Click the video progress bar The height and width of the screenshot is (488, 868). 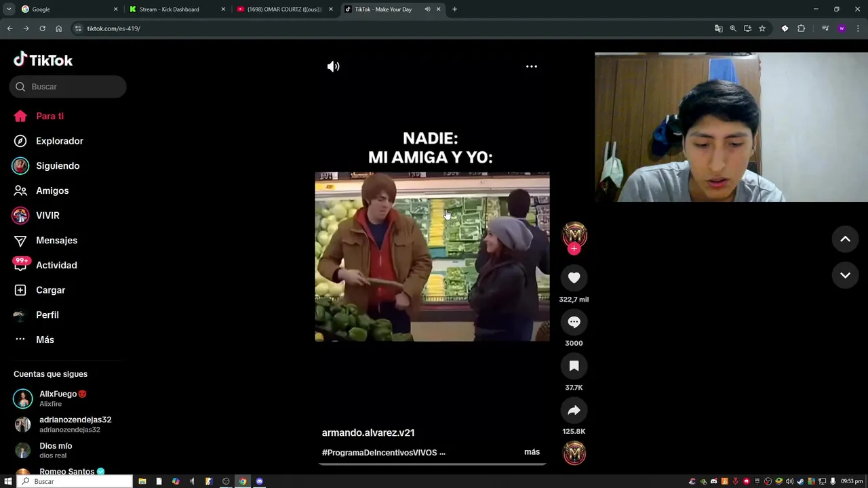(x=432, y=464)
